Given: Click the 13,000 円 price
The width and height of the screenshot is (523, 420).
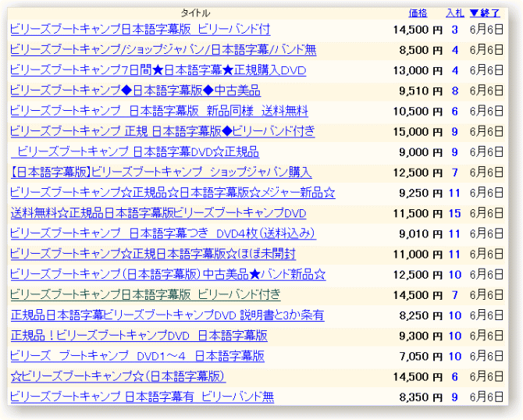Looking at the screenshot, I should (418, 71).
